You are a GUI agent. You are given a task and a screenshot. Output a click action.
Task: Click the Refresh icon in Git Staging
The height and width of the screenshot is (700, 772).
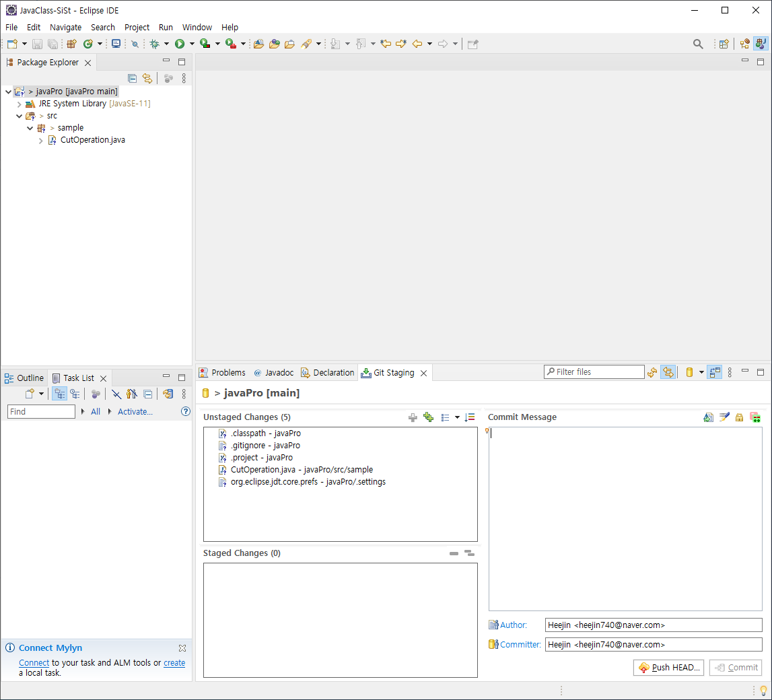point(652,373)
